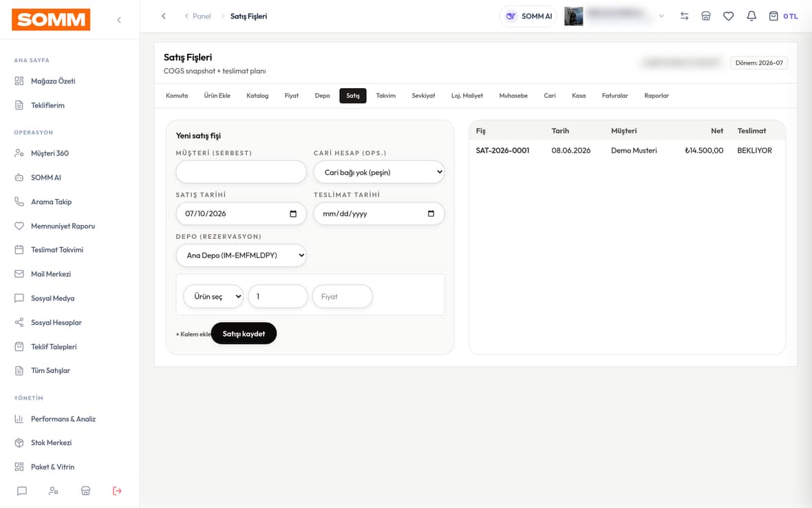Click the red logout icon in sidebar footer
Image resolution: width=812 pixels, height=508 pixels.
[x=117, y=490]
